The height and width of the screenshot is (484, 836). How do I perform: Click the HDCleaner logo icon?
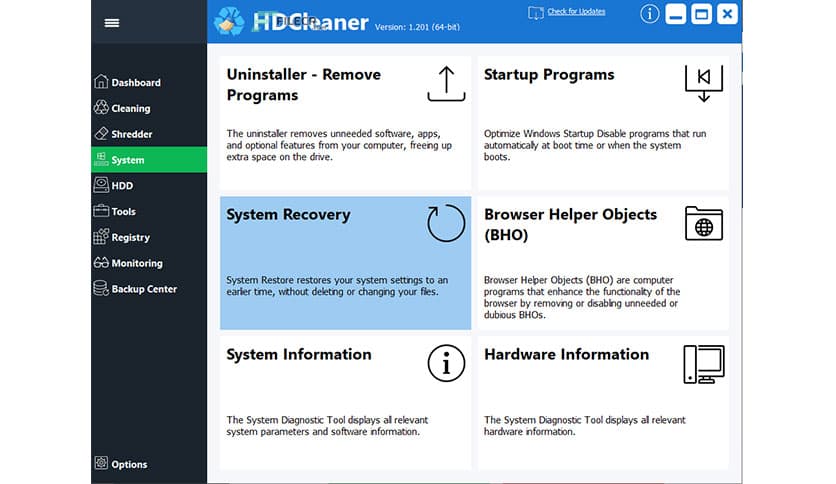tap(229, 21)
